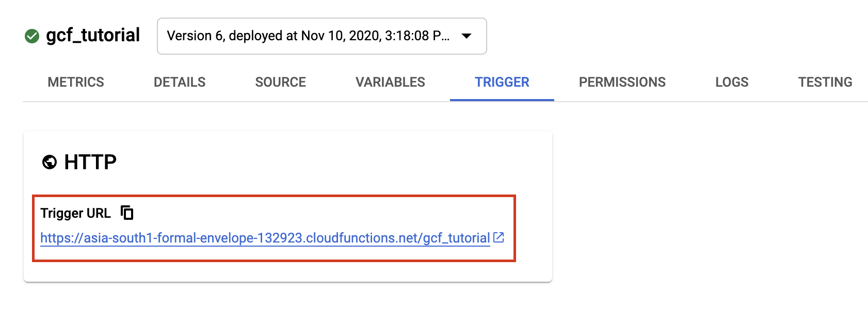868x323 pixels.
Task: Show the LOGS tab
Action: pyautogui.click(x=732, y=82)
